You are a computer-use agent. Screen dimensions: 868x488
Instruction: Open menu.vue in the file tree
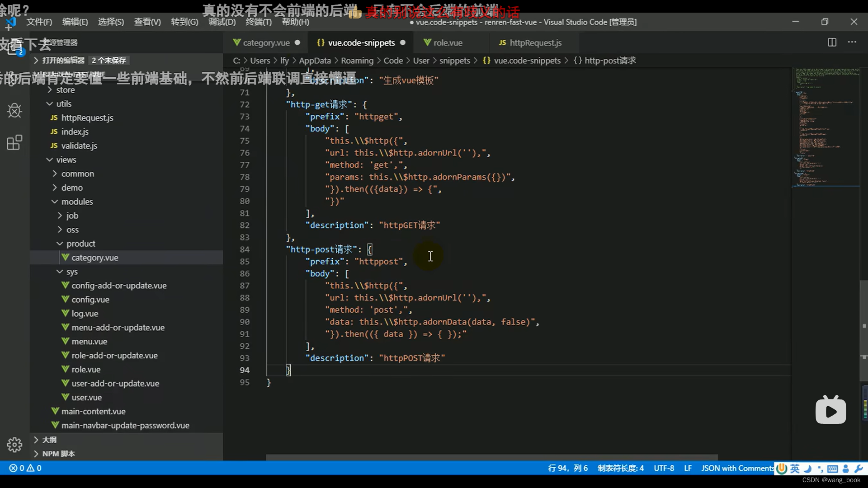[x=89, y=341]
